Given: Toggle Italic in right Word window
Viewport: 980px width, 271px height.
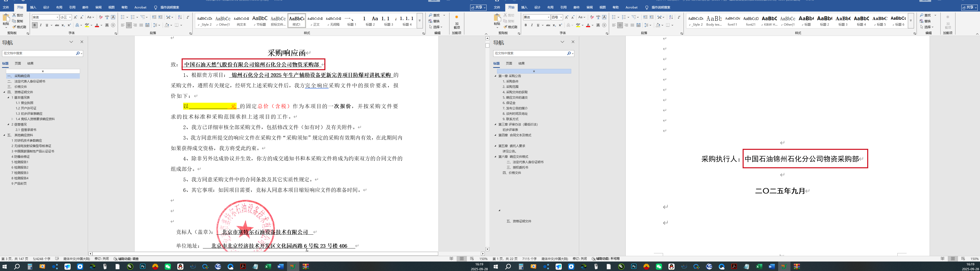Looking at the screenshot, I should [x=532, y=25].
